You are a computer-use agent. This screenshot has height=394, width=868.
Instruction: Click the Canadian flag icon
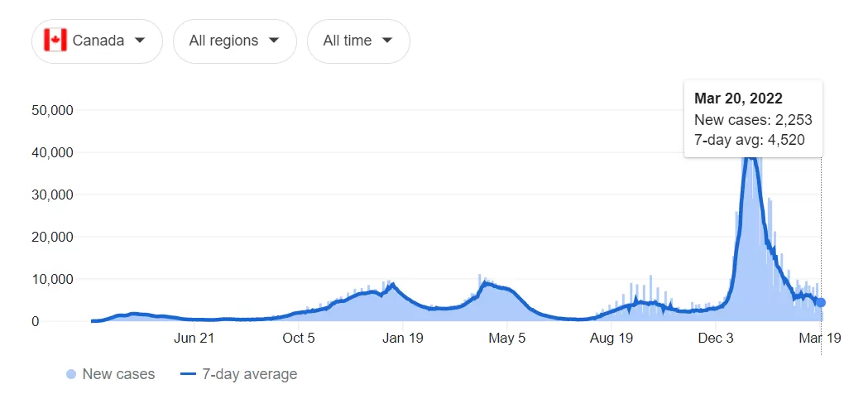pos(55,41)
